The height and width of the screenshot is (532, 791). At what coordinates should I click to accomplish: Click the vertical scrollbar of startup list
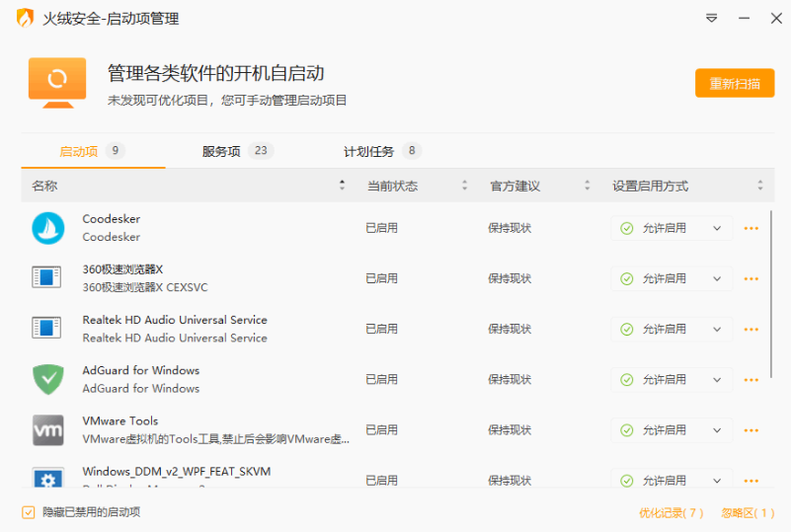[773, 296]
